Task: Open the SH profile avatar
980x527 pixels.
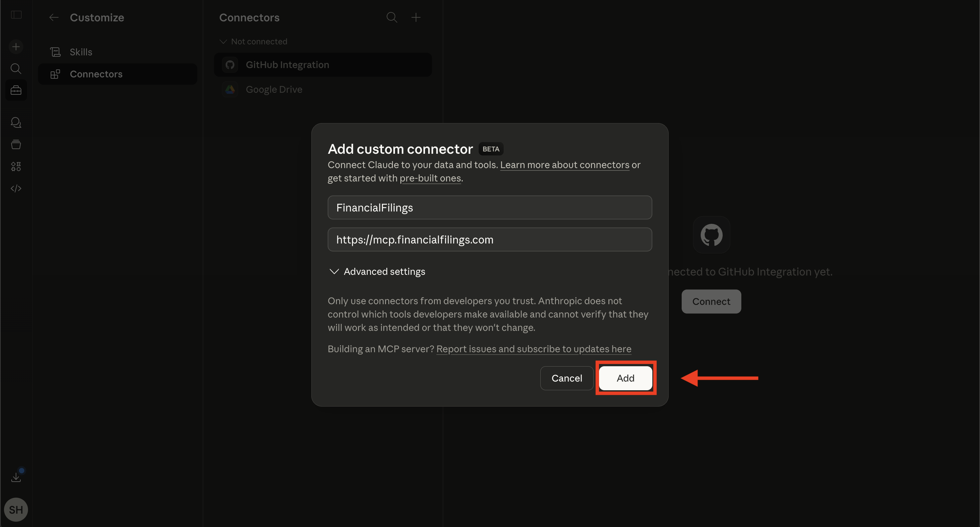Action: 16,509
